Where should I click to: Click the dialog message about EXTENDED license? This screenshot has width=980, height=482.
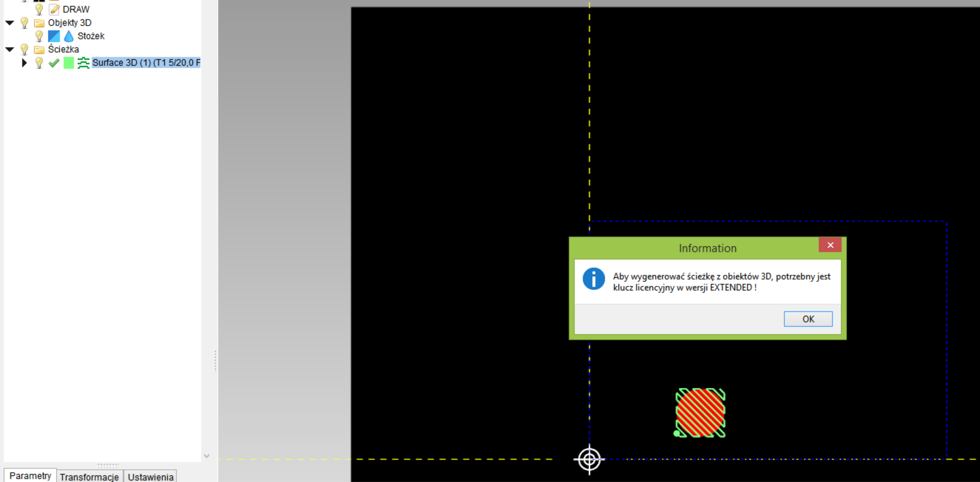click(721, 282)
